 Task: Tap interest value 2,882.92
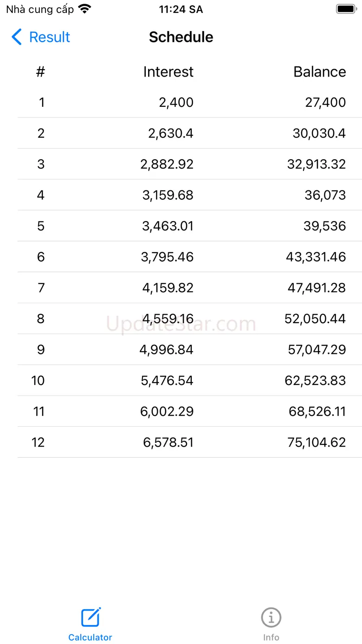tap(167, 164)
